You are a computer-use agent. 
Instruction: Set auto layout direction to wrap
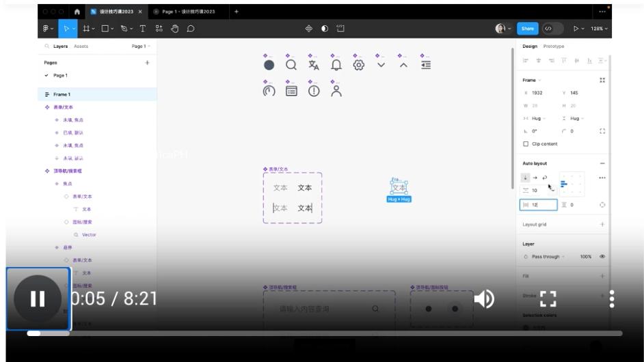tap(545, 178)
